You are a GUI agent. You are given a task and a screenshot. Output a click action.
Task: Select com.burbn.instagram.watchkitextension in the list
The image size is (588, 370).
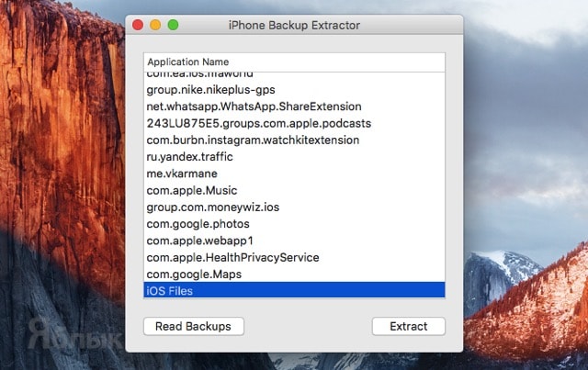[294, 140]
